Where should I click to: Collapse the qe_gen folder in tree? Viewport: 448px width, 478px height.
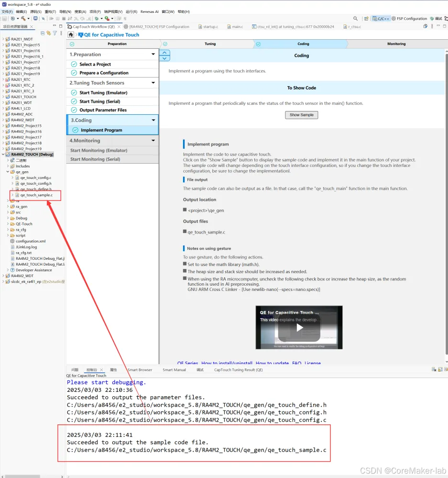[8, 172]
